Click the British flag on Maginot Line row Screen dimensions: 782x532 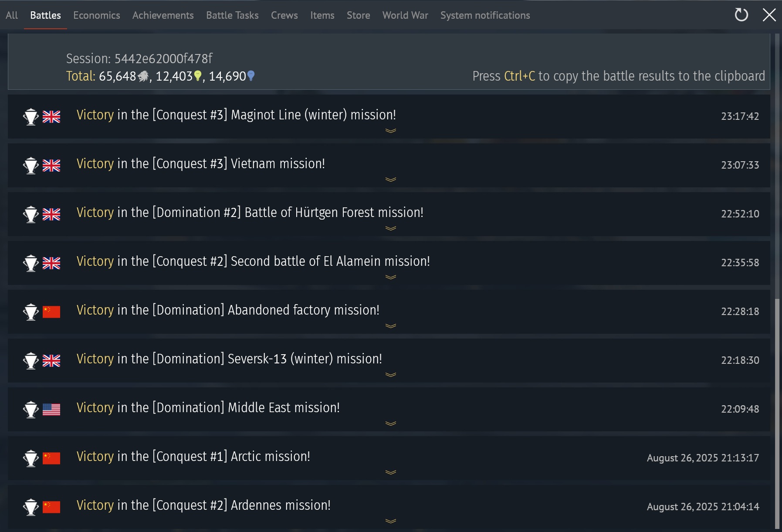point(51,117)
